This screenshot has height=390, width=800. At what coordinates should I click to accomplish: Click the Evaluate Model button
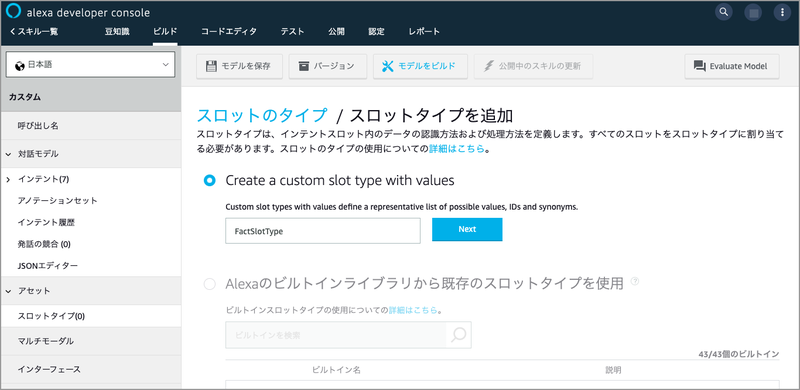pyautogui.click(x=732, y=66)
